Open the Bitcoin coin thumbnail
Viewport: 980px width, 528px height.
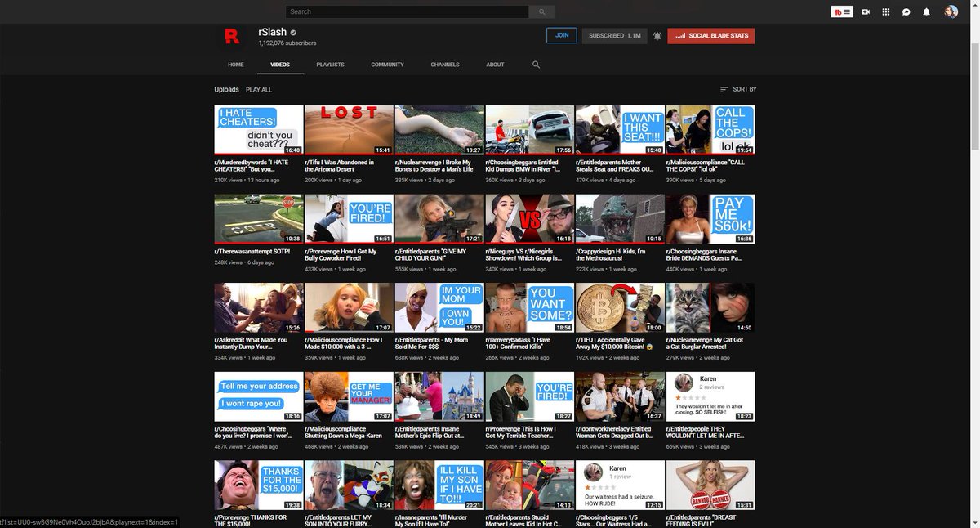620,308
